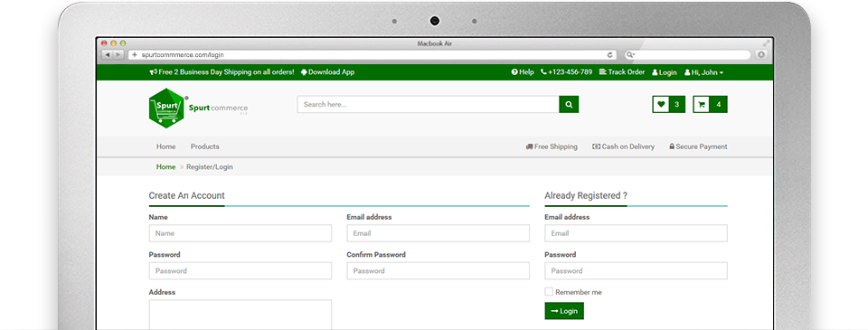Focus the Confirm Password field

click(438, 270)
